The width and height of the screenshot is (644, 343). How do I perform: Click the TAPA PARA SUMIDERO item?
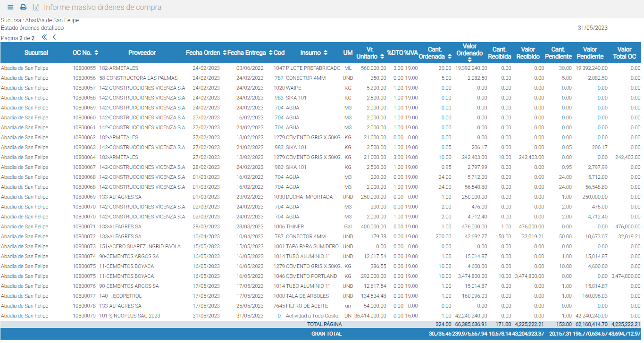(312, 246)
